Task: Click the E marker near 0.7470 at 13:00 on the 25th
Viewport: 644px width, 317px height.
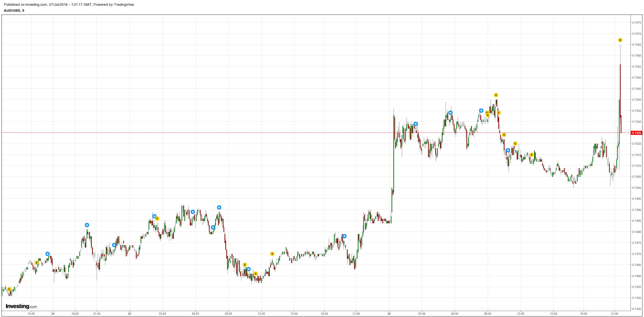Action: coord(272,254)
